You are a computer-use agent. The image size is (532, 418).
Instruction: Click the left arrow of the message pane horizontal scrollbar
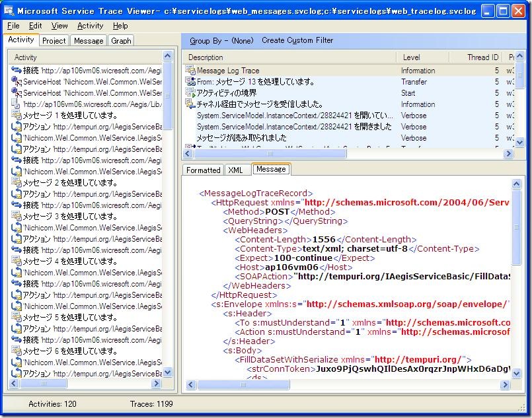click(x=191, y=384)
